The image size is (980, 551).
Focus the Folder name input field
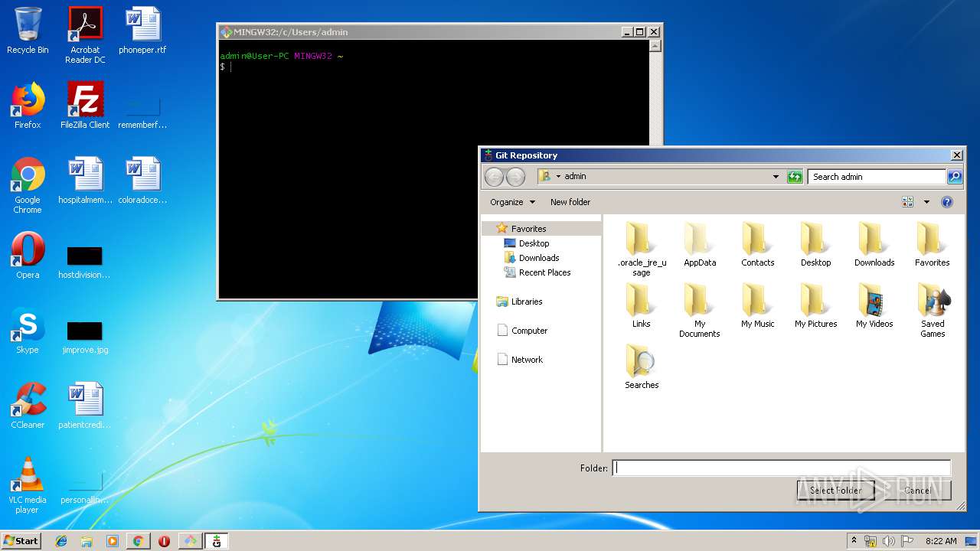pyautogui.click(x=782, y=468)
